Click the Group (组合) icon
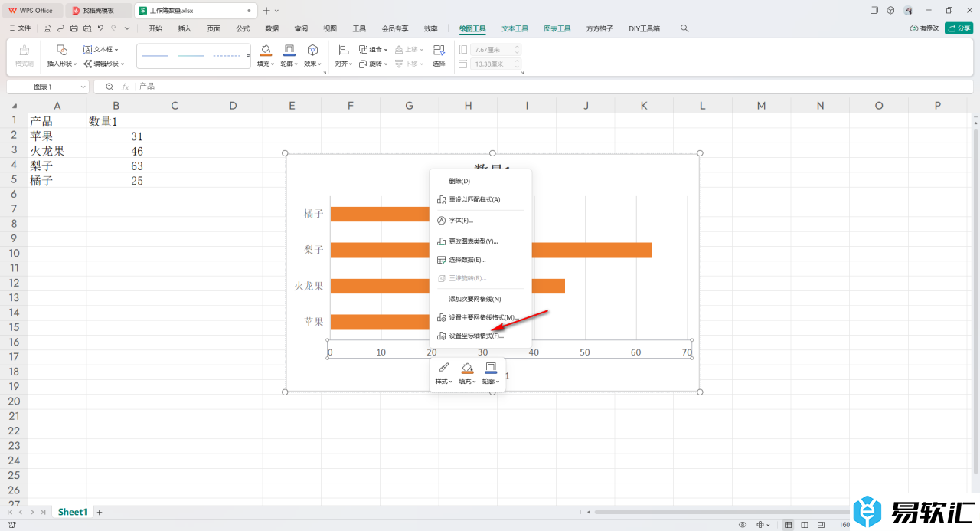Viewport: 980px width, 531px height. point(364,49)
